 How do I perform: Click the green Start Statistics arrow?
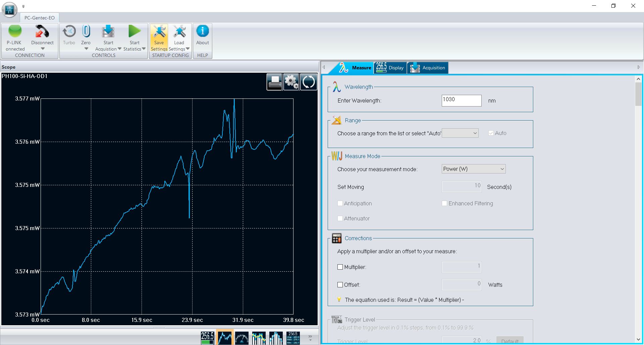point(135,32)
